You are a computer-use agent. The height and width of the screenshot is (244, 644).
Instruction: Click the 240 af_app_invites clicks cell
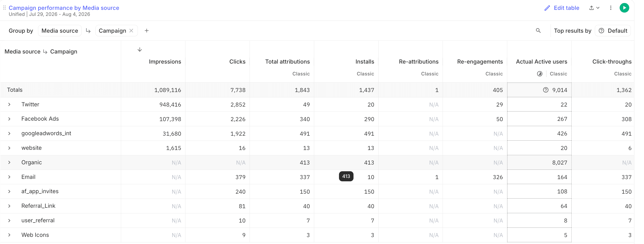click(x=240, y=192)
